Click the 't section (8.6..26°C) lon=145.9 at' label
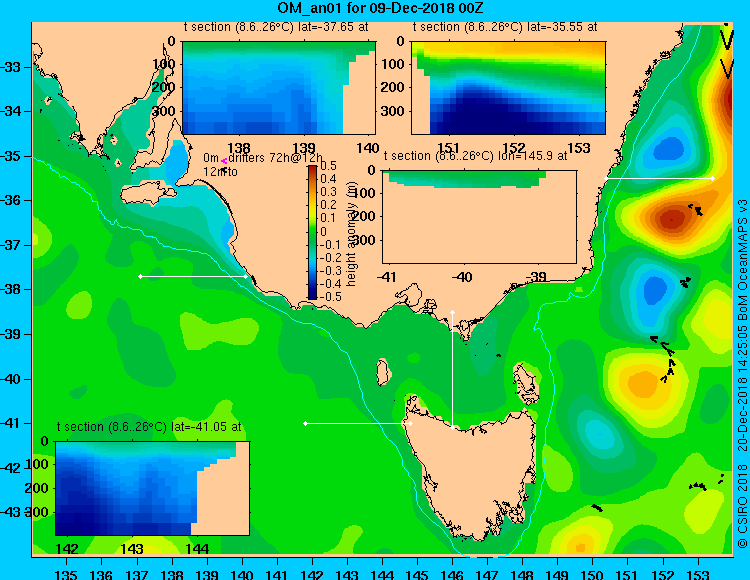 (475, 156)
